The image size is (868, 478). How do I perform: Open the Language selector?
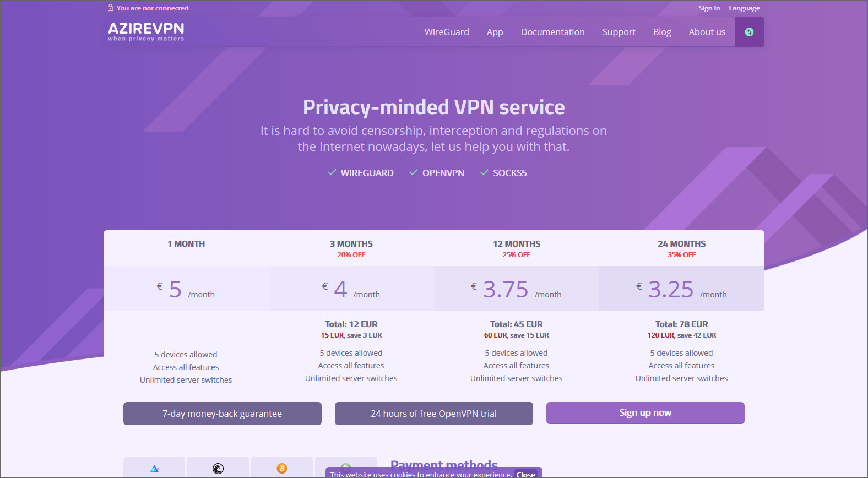[744, 8]
